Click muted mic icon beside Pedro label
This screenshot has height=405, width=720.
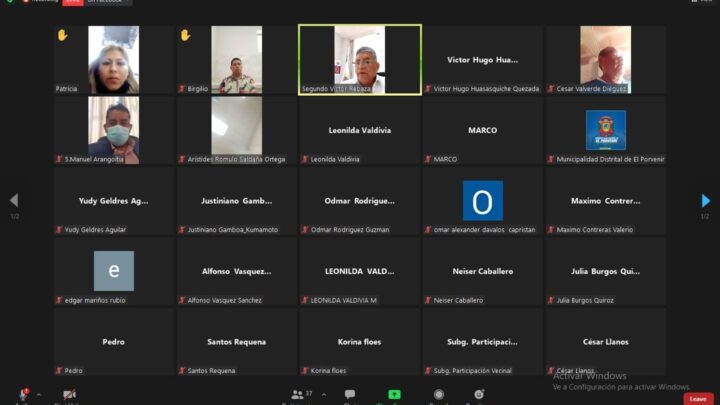click(59, 370)
